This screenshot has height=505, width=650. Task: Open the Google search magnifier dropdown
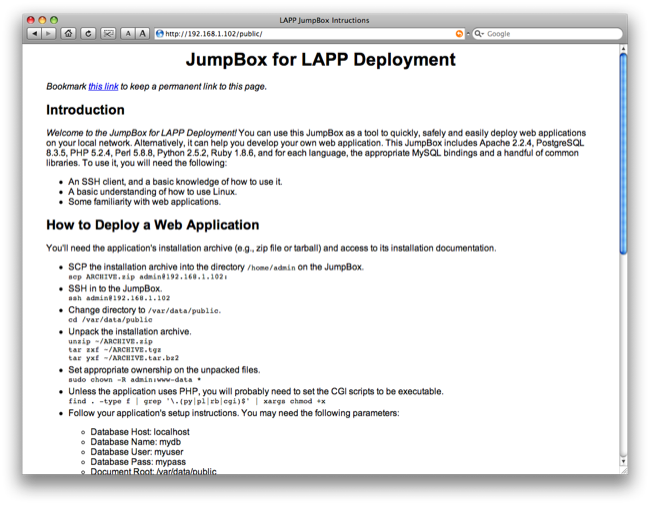[479, 34]
